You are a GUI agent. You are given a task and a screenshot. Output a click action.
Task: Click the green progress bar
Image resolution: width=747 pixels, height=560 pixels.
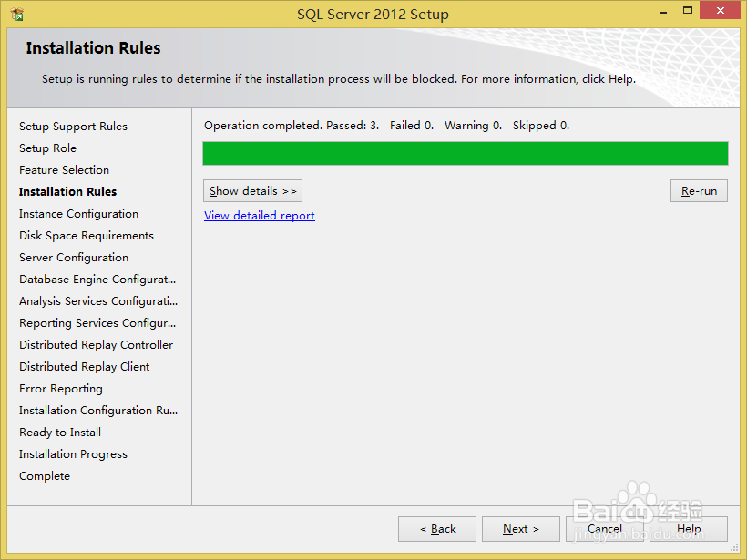465,153
